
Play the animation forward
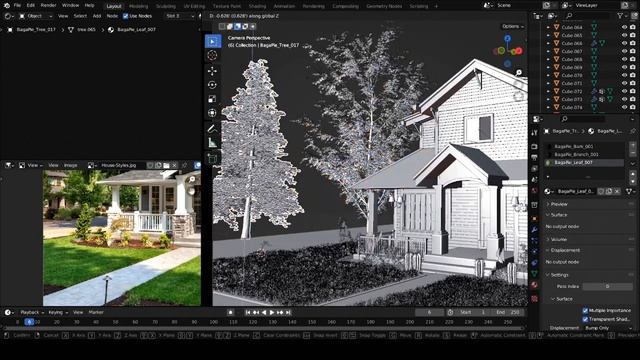pos(272,312)
